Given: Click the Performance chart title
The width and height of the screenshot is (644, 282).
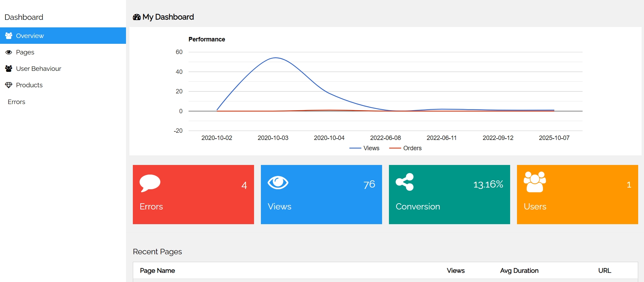Looking at the screenshot, I should pyautogui.click(x=207, y=39).
